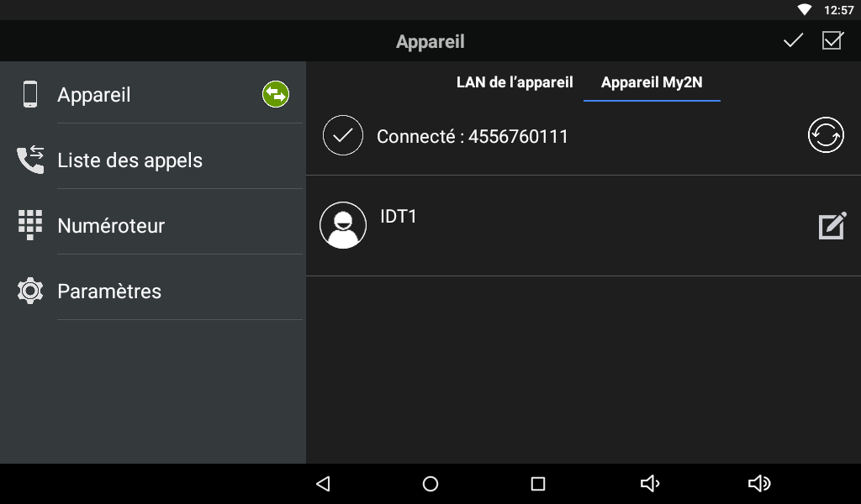Tap the Android home circle button
The height and width of the screenshot is (504, 861).
430,484
